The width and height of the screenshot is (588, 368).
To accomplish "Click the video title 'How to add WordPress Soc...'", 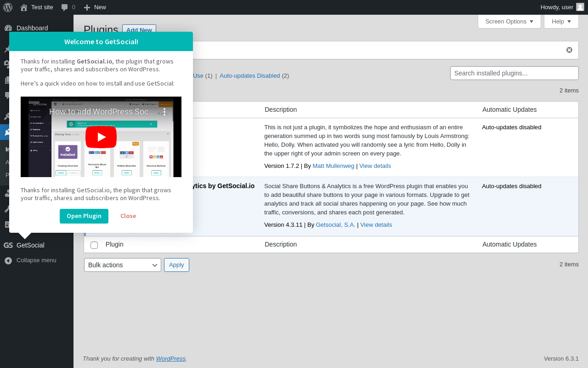I will tap(102, 112).
